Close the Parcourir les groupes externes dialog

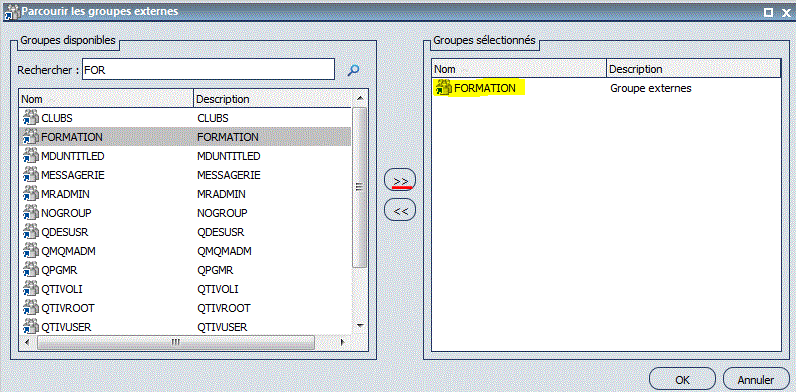(x=785, y=12)
